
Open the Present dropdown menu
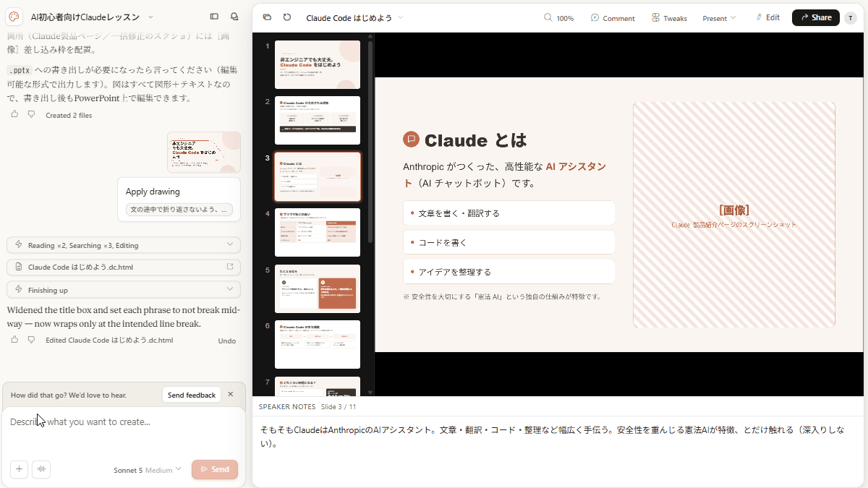pos(719,18)
